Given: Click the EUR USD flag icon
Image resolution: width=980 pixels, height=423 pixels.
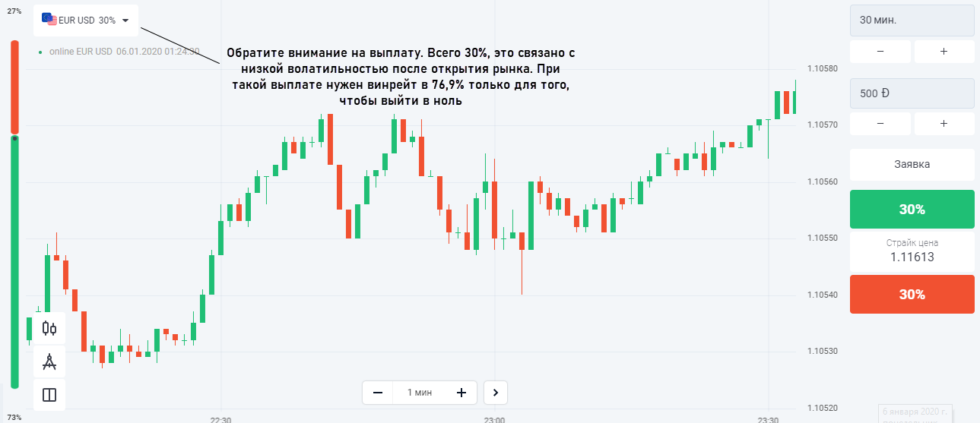Looking at the screenshot, I should pyautogui.click(x=49, y=20).
